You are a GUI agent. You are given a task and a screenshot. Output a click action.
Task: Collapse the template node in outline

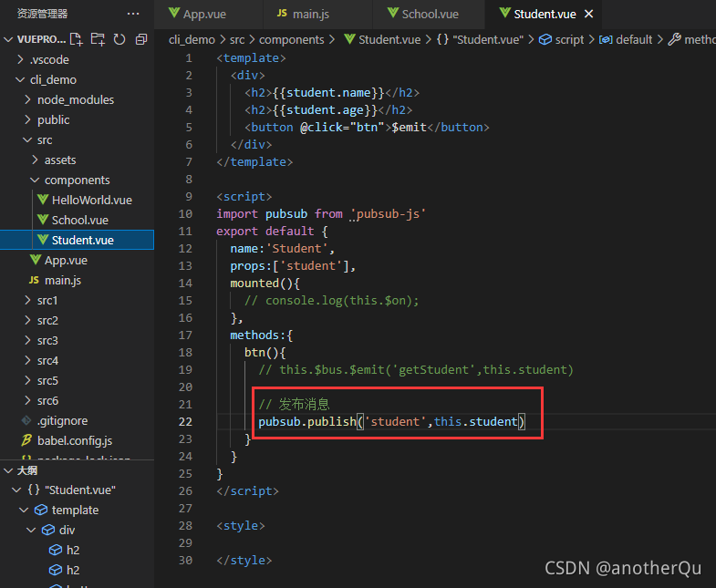(24, 511)
